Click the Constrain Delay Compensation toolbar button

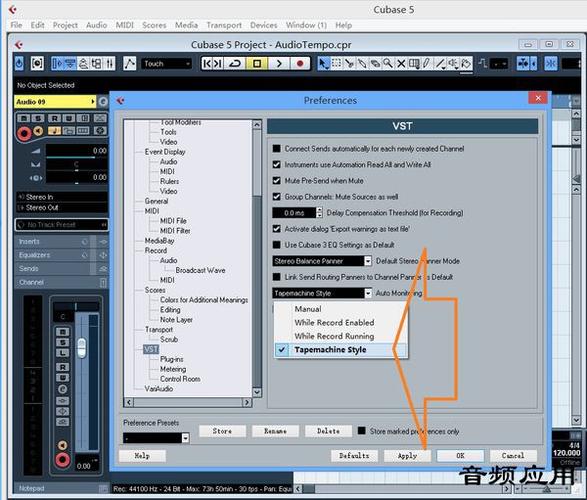coord(36,64)
